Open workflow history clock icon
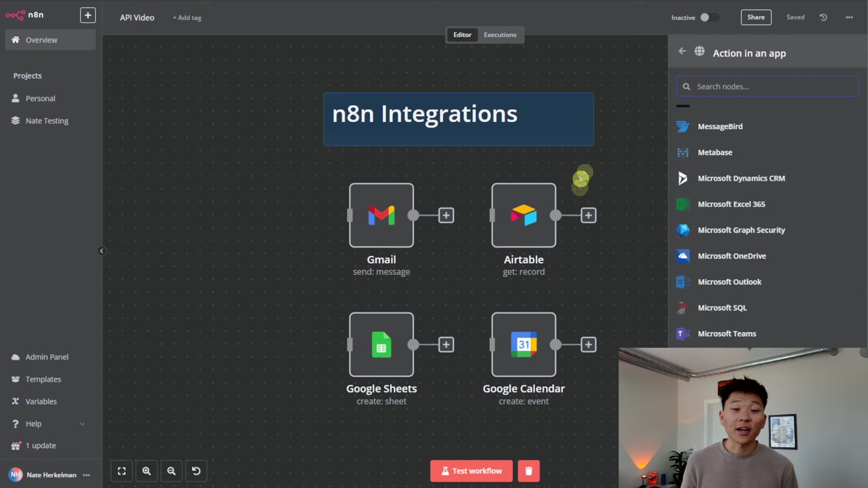The width and height of the screenshot is (868, 488). point(823,17)
